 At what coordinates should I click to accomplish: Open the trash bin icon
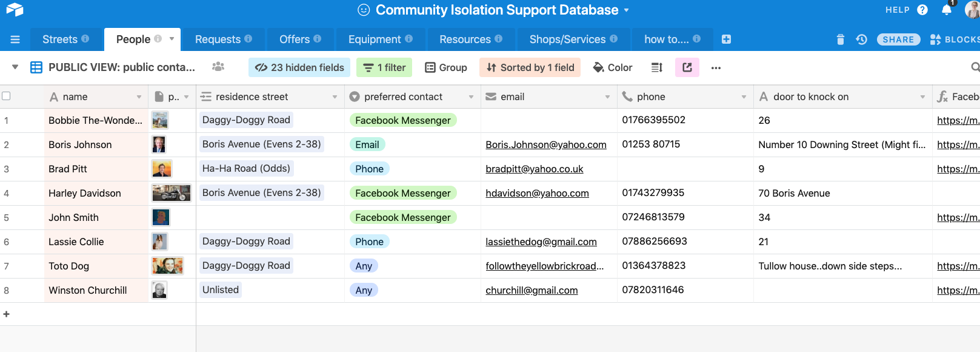click(840, 39)
